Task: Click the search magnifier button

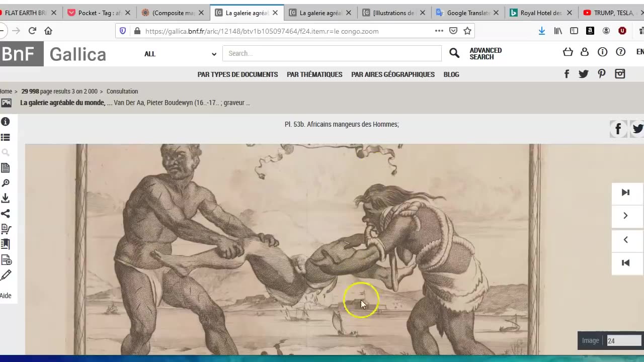Action: [x=454, y=53]
